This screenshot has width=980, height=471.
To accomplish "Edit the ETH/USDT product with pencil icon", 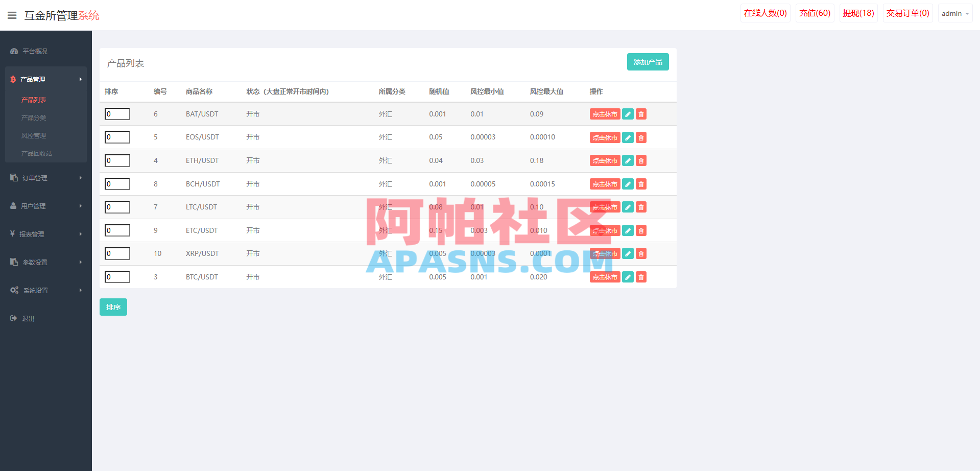I will 628,160.
